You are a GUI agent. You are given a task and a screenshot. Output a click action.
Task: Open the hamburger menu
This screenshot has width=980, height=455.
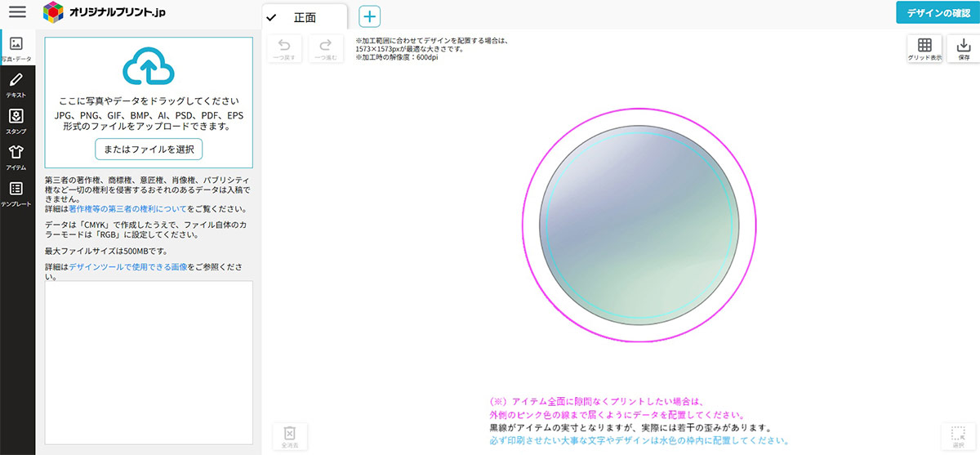(x=17, y=12)
